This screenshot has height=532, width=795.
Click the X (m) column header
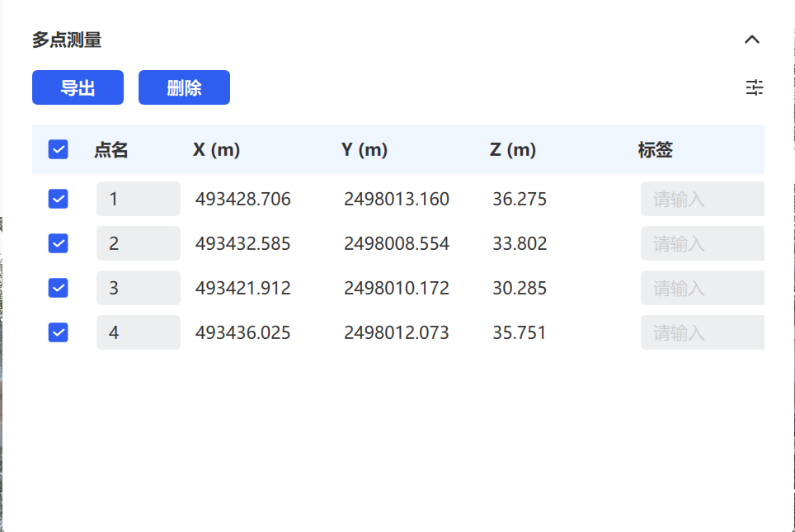pyautogui.click(x=217, y=149)
